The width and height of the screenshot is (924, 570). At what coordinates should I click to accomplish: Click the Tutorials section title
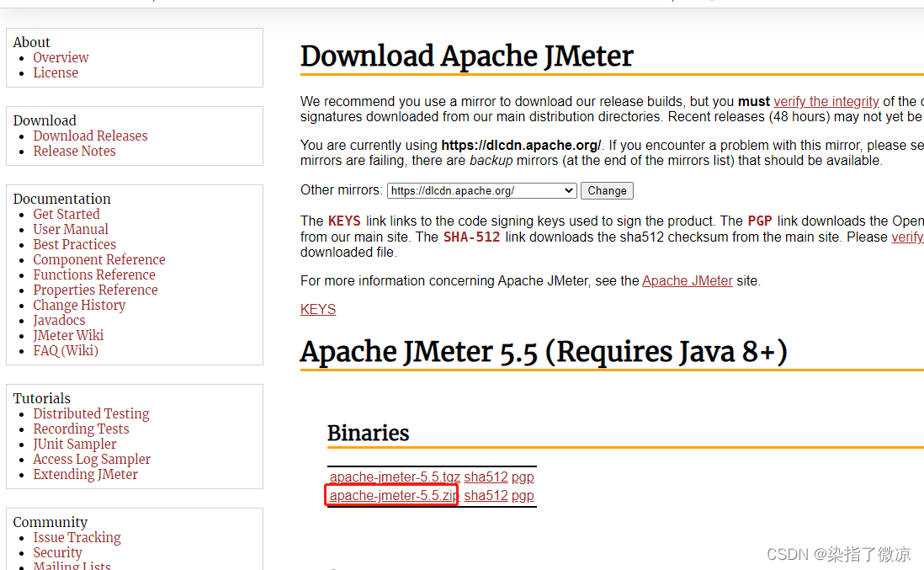point(42,399)
